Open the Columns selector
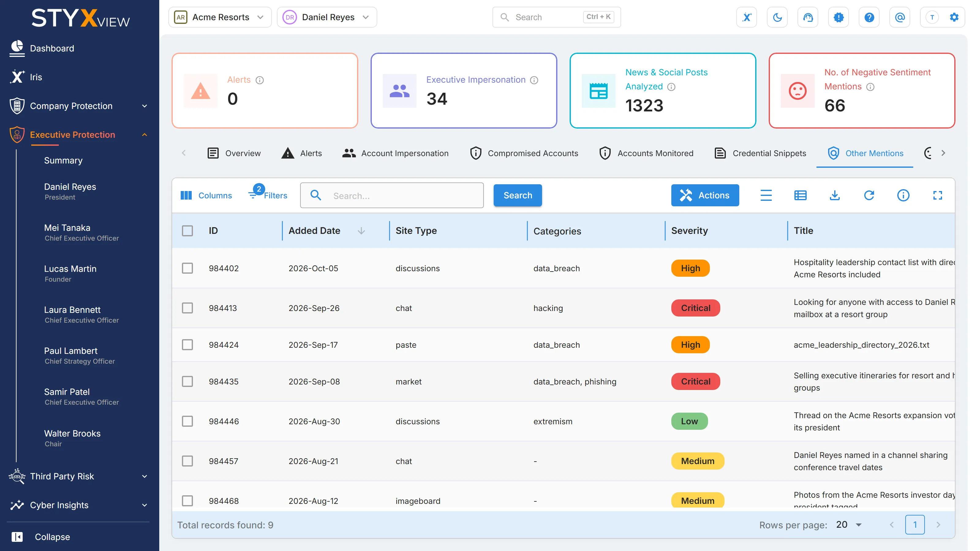The height and width of the screenshot is (551, 980). pyautogui.click(x=206, y=196)
